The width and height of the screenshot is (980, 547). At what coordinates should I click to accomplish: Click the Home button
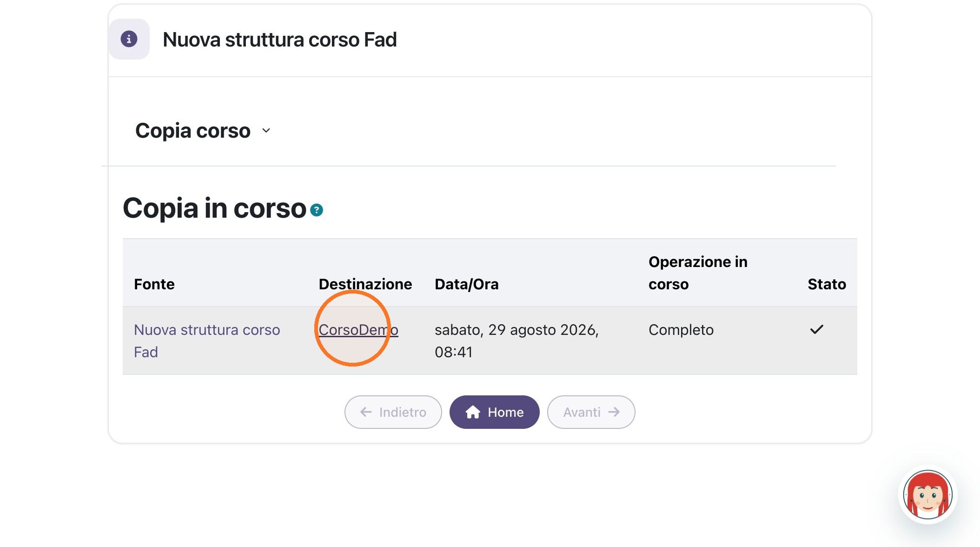(494, 412)
